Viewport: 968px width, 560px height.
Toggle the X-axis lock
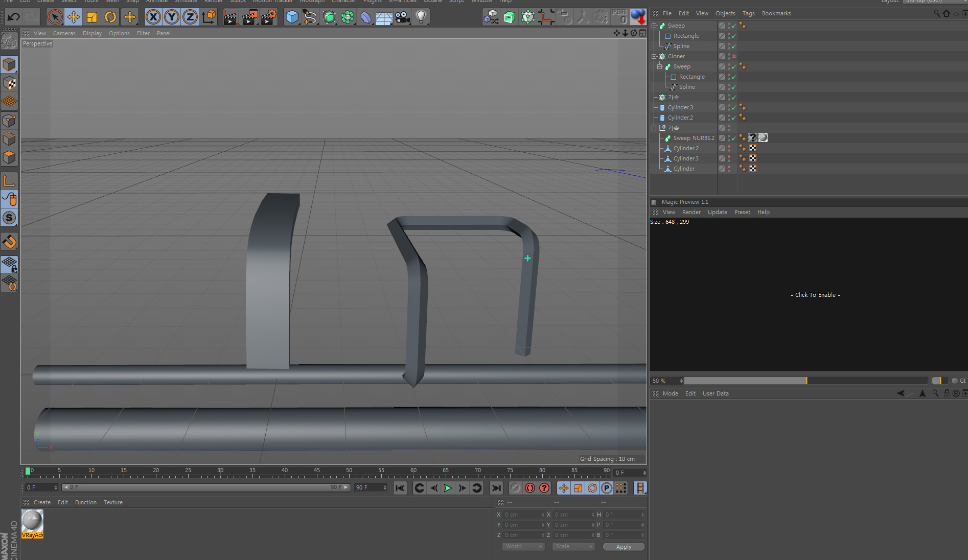click(x=153, y=17)
